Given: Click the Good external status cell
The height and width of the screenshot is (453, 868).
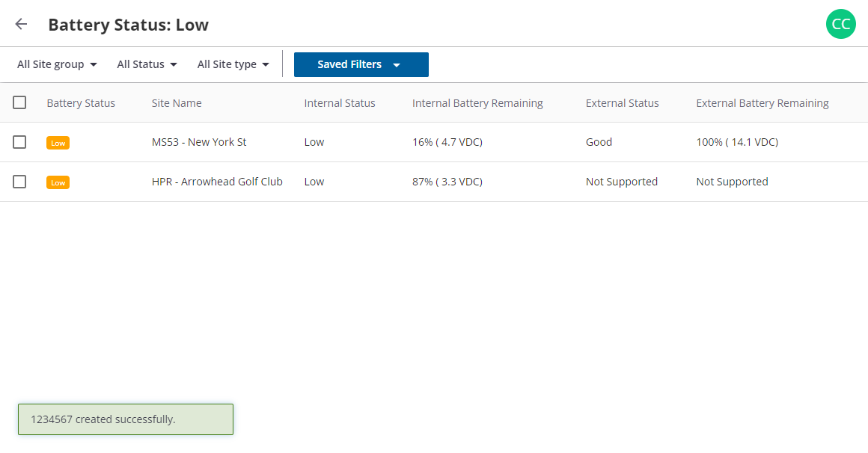Looking at the screenshot, I should tap(599, 142).
